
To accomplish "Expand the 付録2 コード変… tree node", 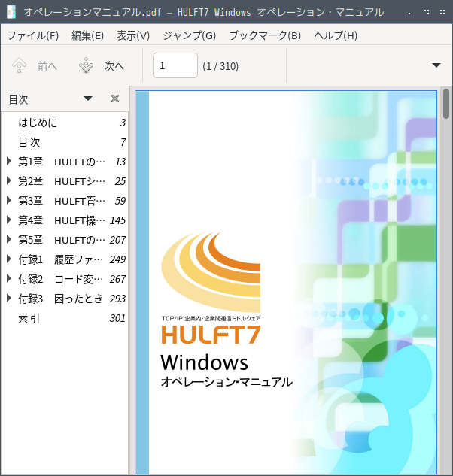I will (9, 278).
